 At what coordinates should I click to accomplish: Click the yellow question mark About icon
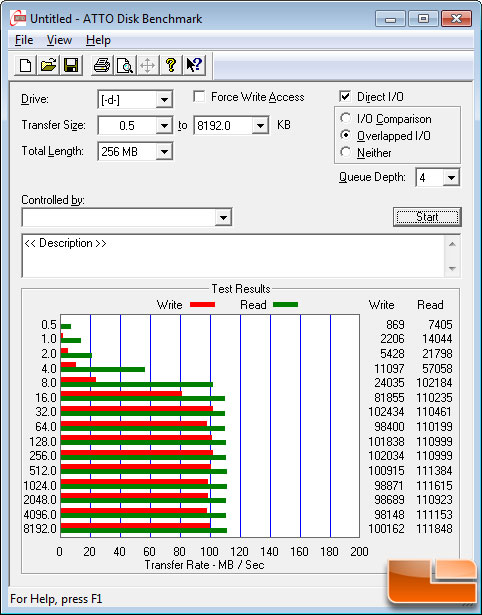(171, 65)
